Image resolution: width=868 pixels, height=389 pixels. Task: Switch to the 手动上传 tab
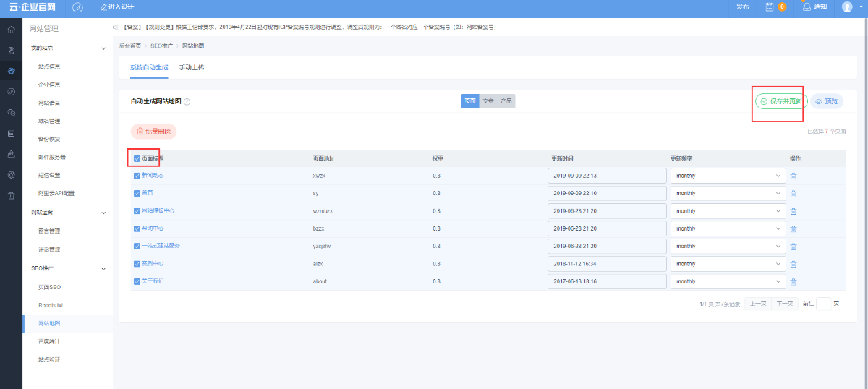pos(192,67)
